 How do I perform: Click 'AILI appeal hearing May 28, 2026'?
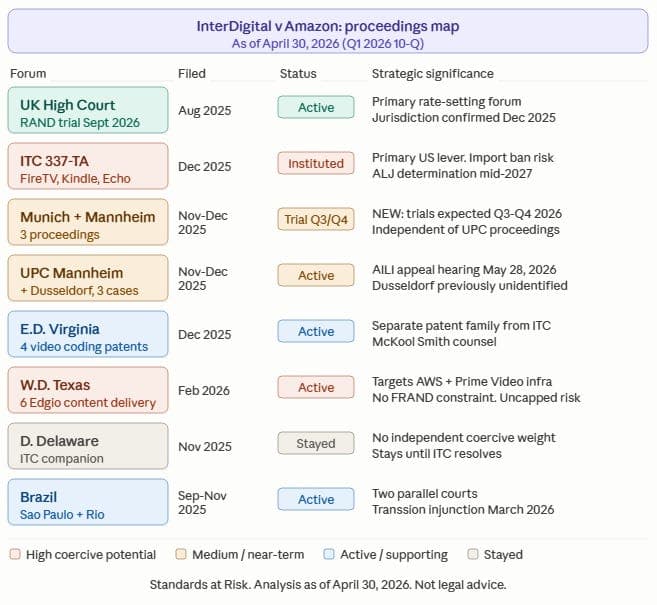464,270
